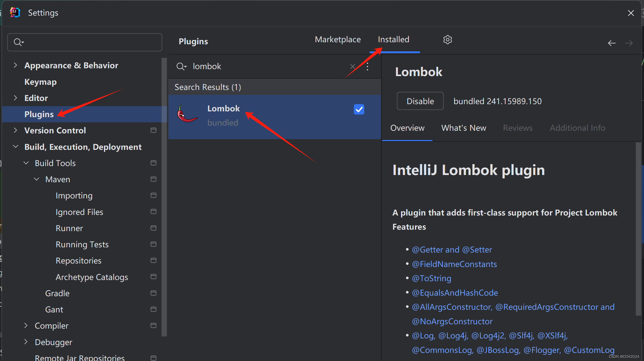This screenshot has height=361, width=644.
Task: Expand the Appearance & Behavior section
Action: coord(15,65)
